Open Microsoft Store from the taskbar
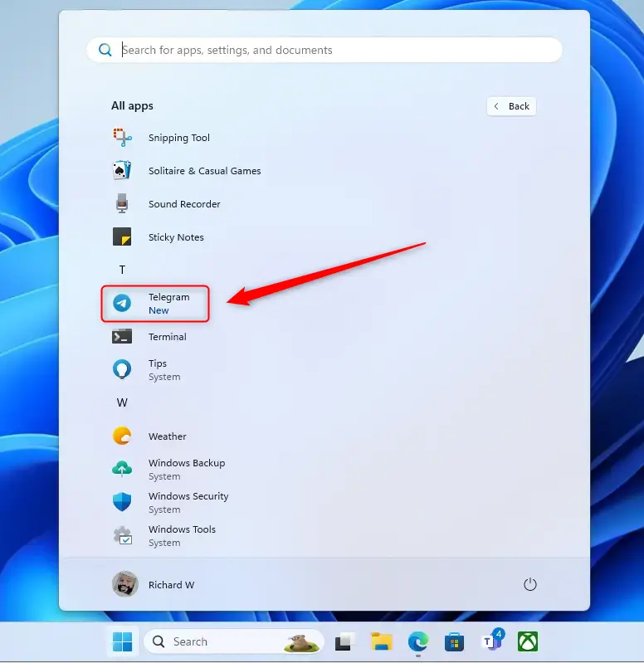 [x=454, y=641]
